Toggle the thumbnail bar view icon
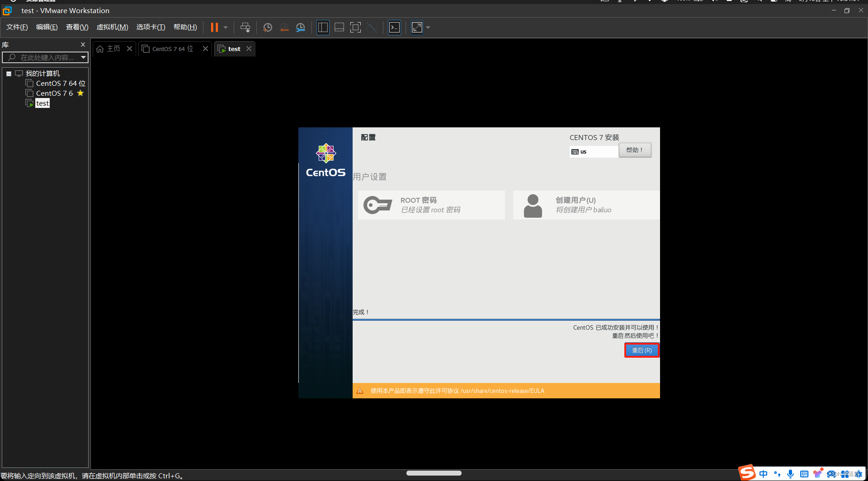This screenshot has height=481, width=868. (x=339, y=28)
